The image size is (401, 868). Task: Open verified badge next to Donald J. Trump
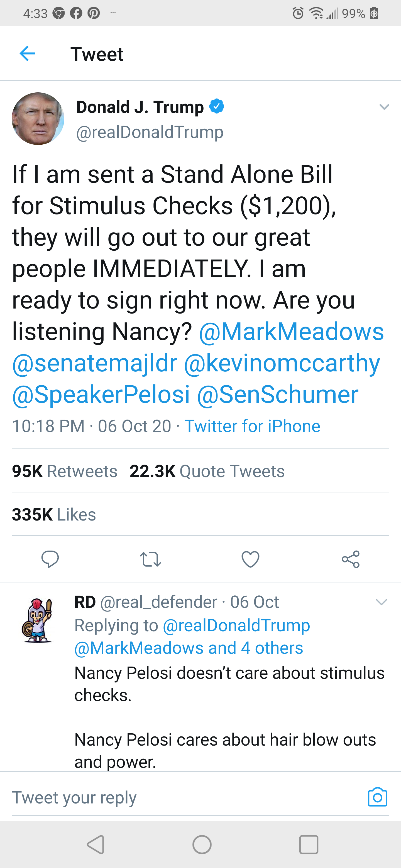coord(217,106)
